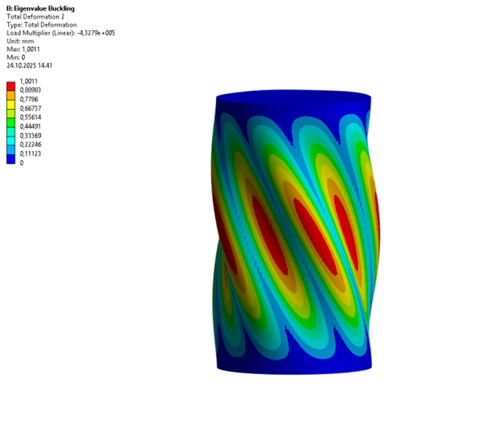486x448 pixels.
Task: Click the dark blue swatch at legend bottom
Action: [11, 159]
